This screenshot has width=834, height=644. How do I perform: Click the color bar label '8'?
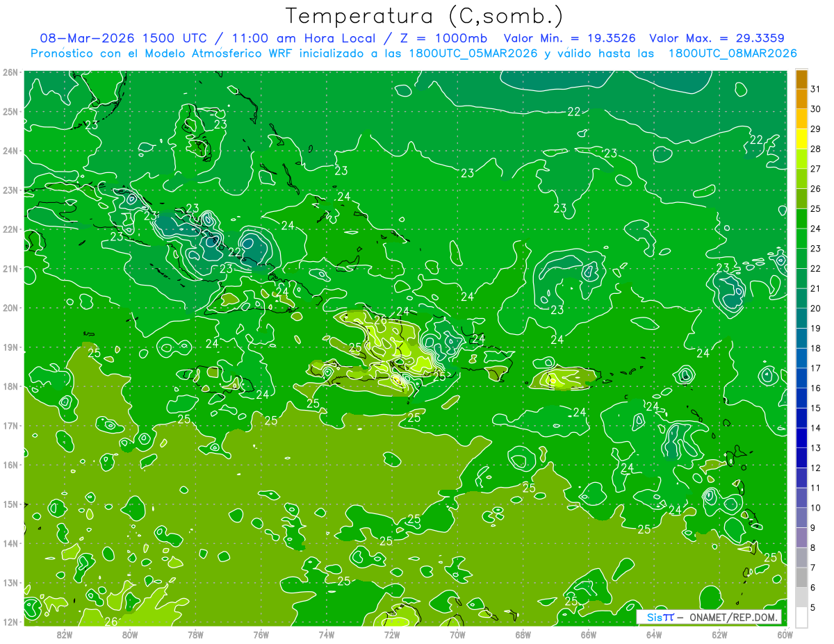pyautogui.click(x=813, y=547)
